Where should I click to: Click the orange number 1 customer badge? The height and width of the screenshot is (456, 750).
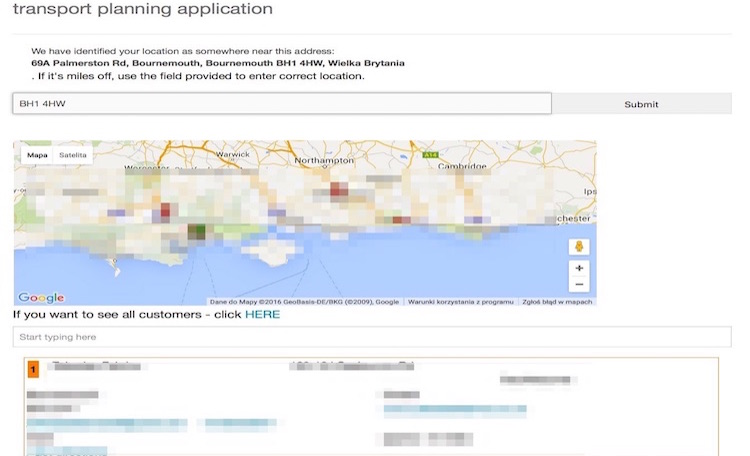34,370
